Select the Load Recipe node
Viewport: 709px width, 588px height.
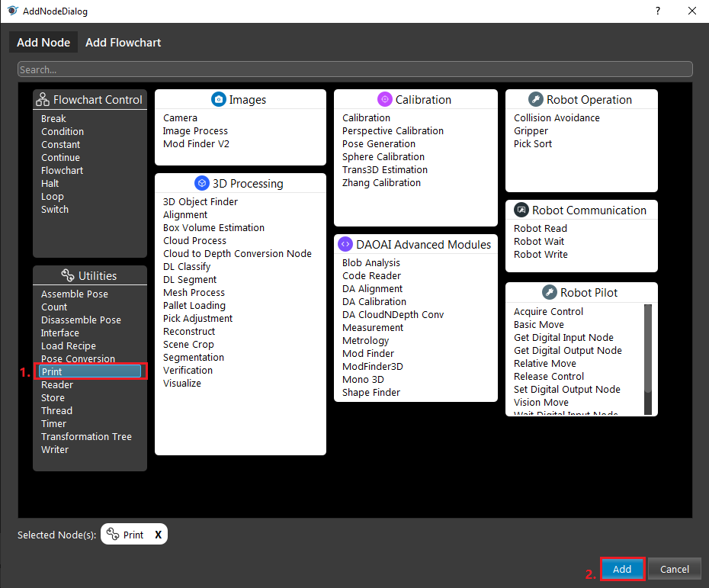69,346
